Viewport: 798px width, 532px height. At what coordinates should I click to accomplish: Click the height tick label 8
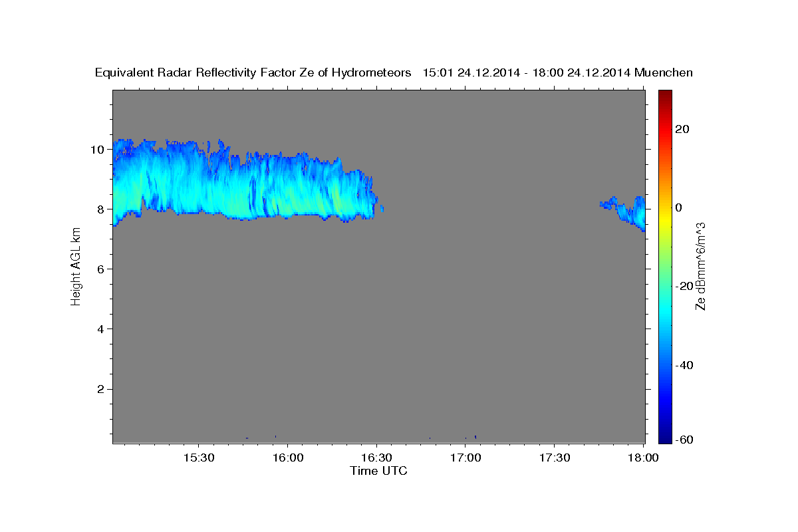click(101, 209)
